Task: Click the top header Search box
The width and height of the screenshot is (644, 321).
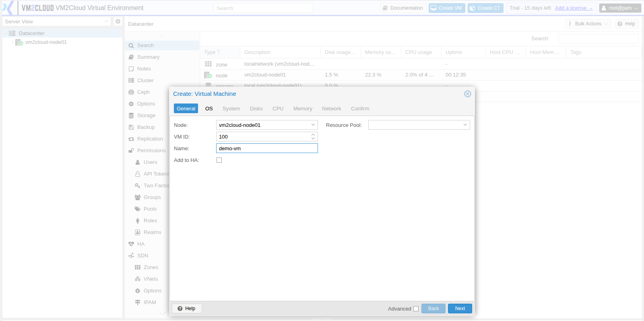Action: [263, 8]
